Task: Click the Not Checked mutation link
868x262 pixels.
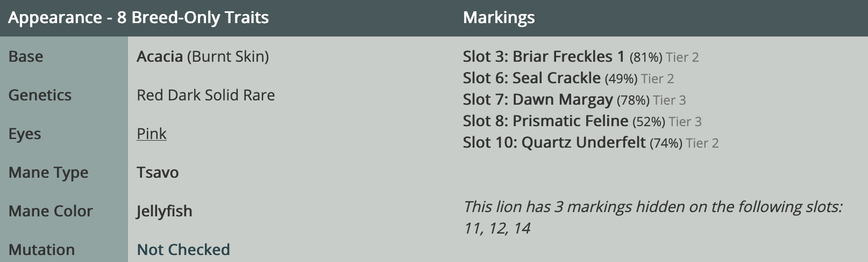Action: click(x=183, y=250)
